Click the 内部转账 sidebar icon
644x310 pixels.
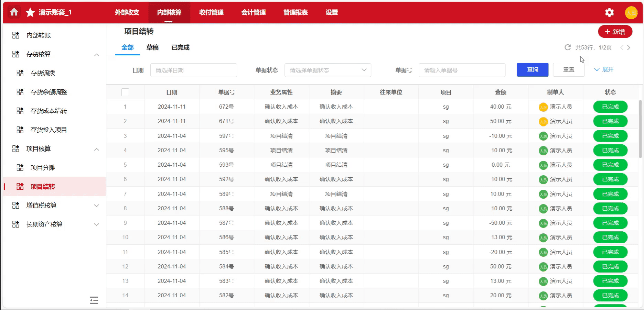[16, 35]
